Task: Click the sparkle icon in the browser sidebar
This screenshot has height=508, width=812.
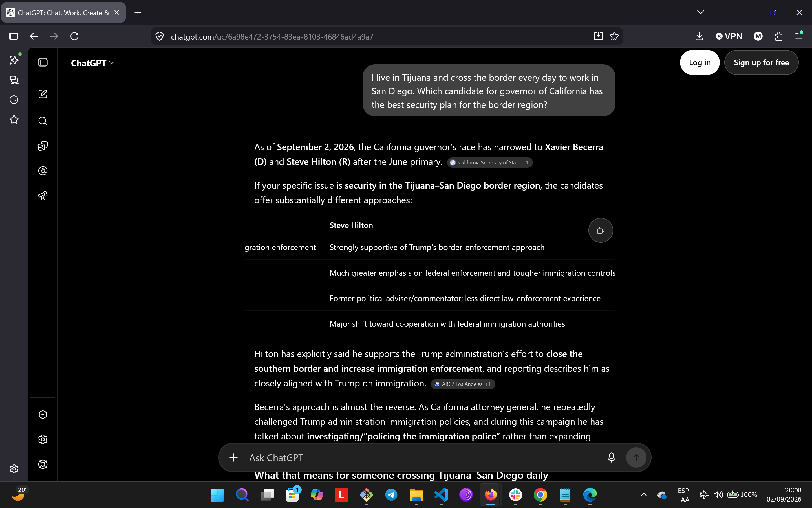Action: point(14,60)
